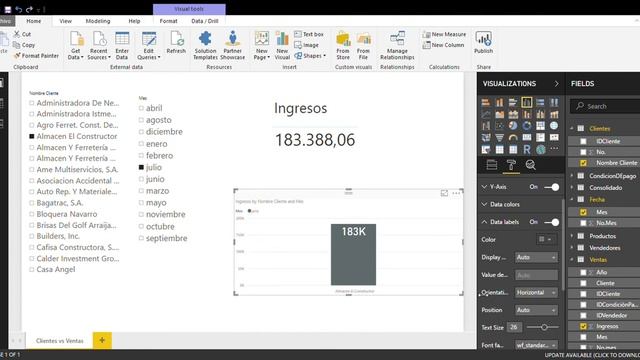Viewport: 640px width, 360px height.
Task: Undo last action in title bar
Action: [x=19, y=9]
